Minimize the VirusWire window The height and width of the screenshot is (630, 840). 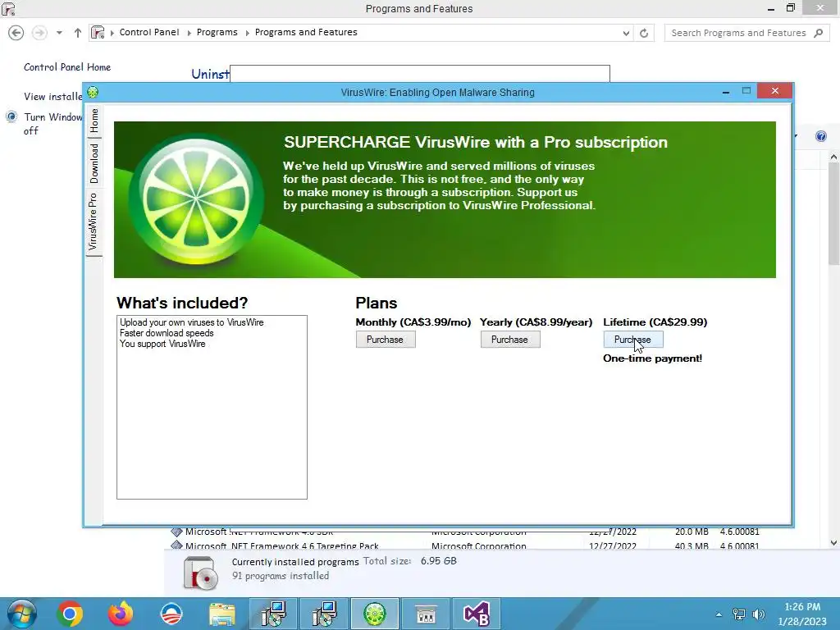pyautogui.click(x=726, y=92)
